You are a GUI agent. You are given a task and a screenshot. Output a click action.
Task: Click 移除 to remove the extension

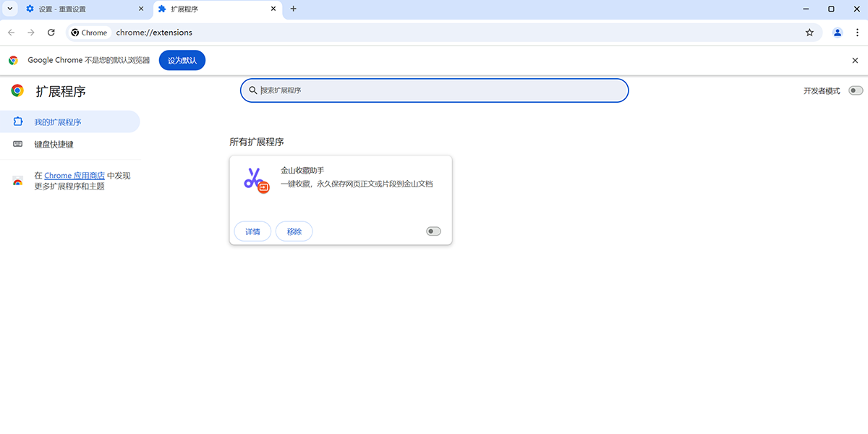(294, 231)
